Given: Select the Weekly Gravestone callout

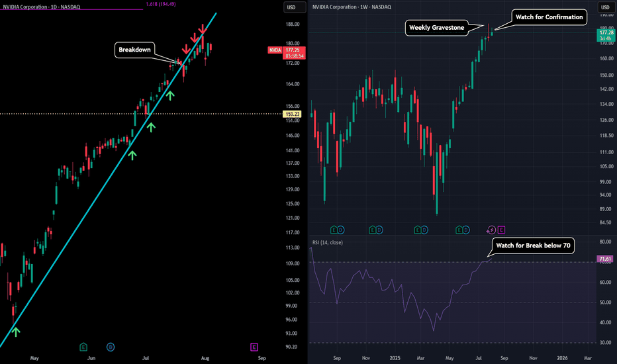Looking at the screenshot, I should point(436,28).
